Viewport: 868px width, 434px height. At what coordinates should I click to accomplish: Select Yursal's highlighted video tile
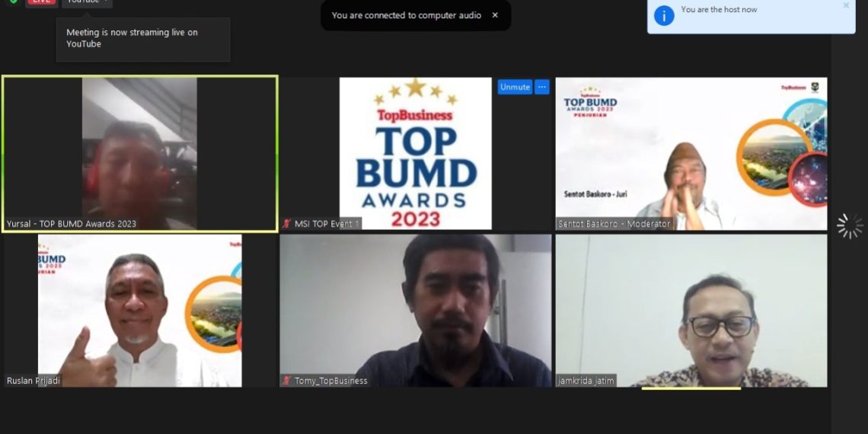click(x=140, y=153)
